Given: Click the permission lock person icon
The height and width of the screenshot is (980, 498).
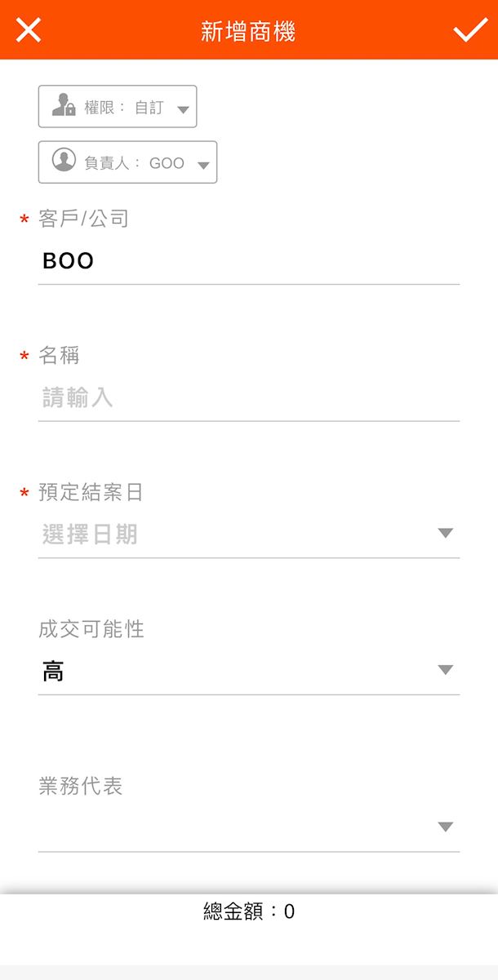Looking at the screenshot, I should tap(64, 106).
